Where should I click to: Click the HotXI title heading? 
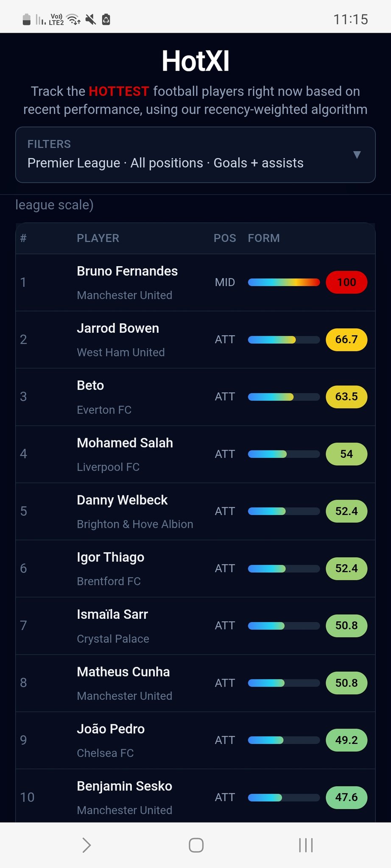(x=195, y=61)
